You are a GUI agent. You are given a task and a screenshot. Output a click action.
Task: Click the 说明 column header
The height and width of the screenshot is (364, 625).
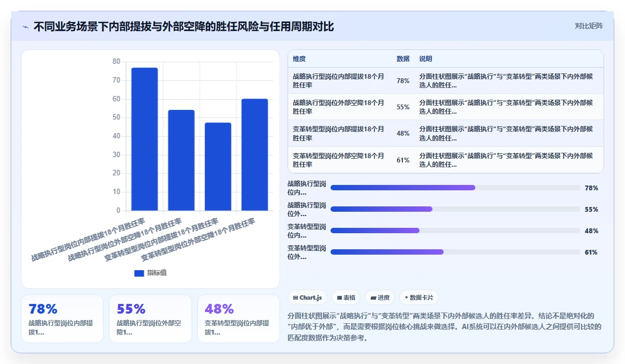pos(425,58)
